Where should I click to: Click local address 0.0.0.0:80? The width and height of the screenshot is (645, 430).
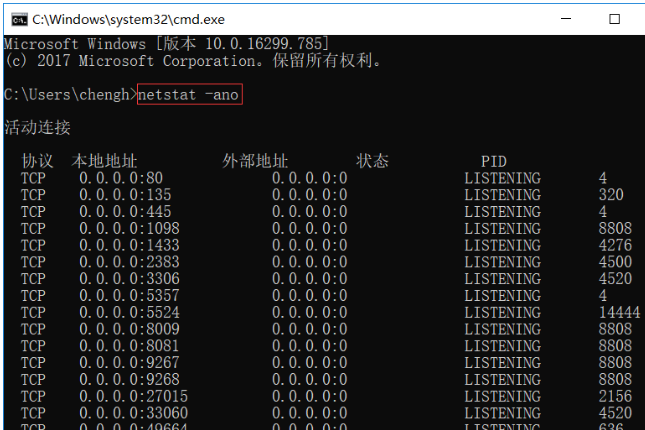121,178
